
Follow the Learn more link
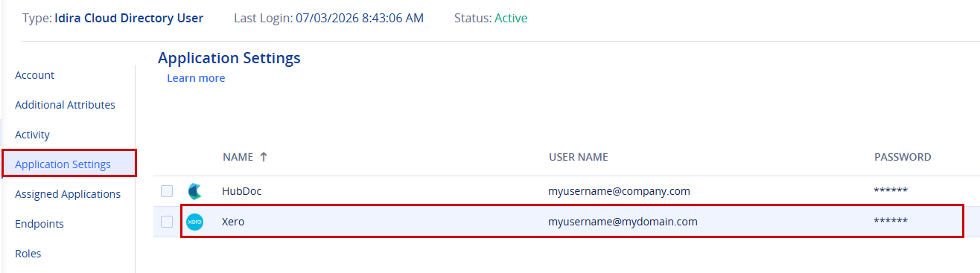(196, 78)
